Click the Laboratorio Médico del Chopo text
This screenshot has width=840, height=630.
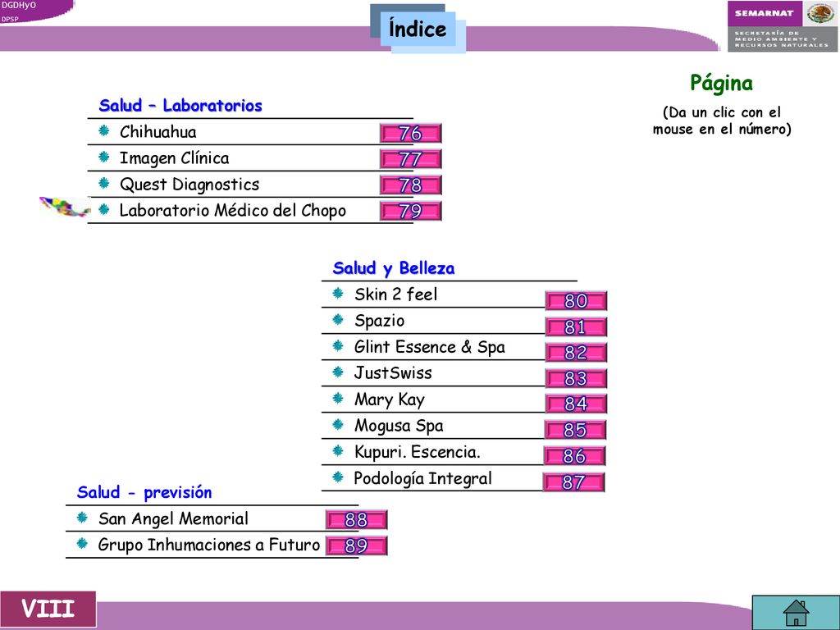[232, 211]
